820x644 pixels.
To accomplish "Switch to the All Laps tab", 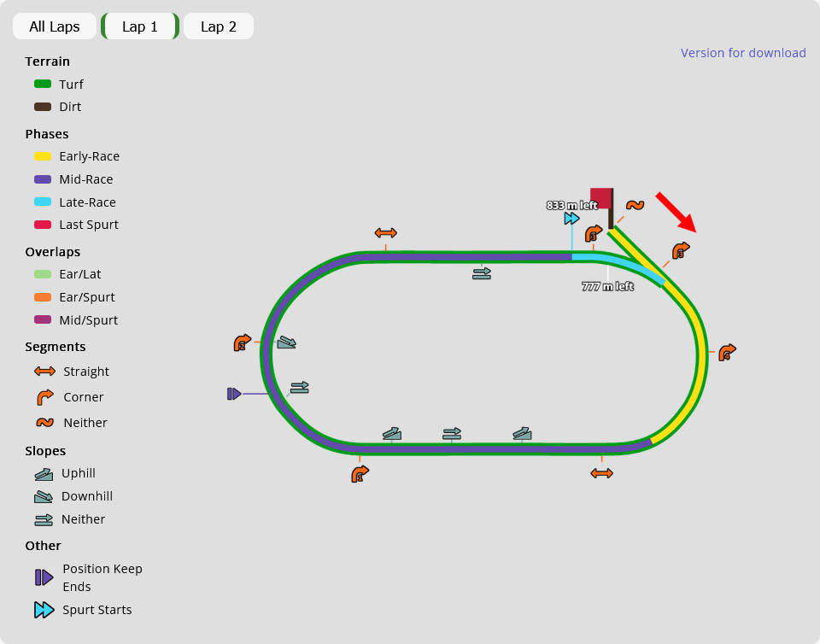I will pos(55,26).
